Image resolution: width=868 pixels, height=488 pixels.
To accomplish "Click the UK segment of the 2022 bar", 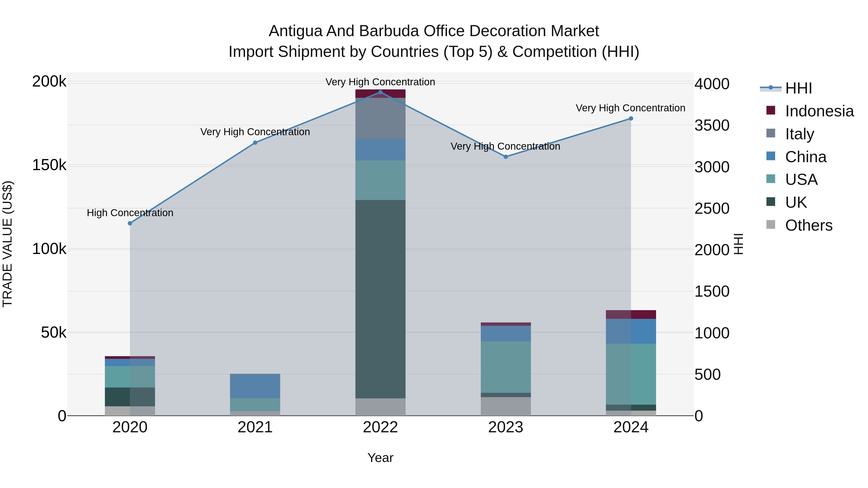I will coord(380,299).
